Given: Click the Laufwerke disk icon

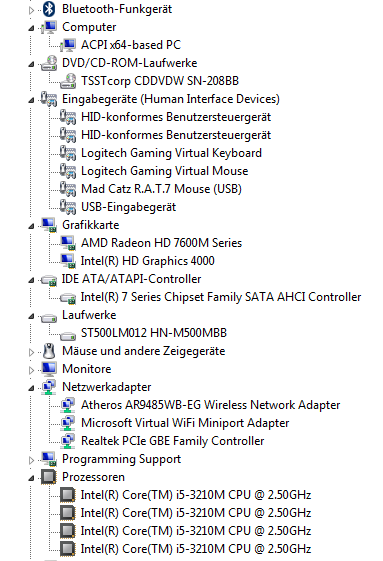Looking at the screenshot, I should 49,318.
